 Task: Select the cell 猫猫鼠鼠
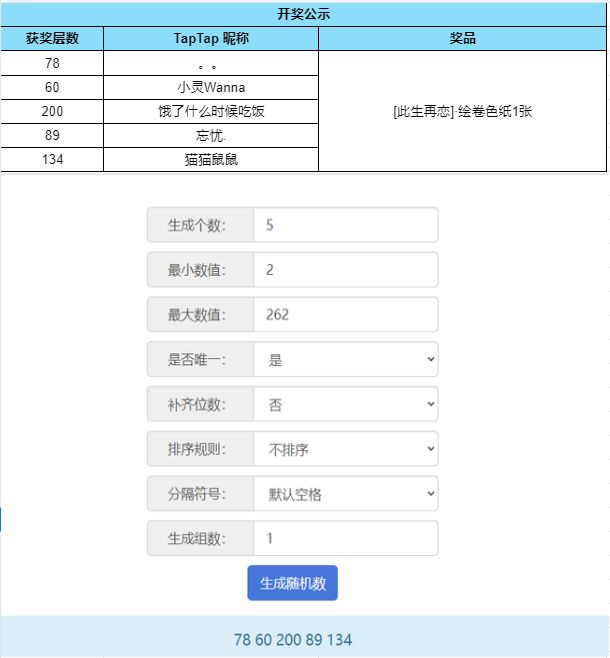[211, 159]
